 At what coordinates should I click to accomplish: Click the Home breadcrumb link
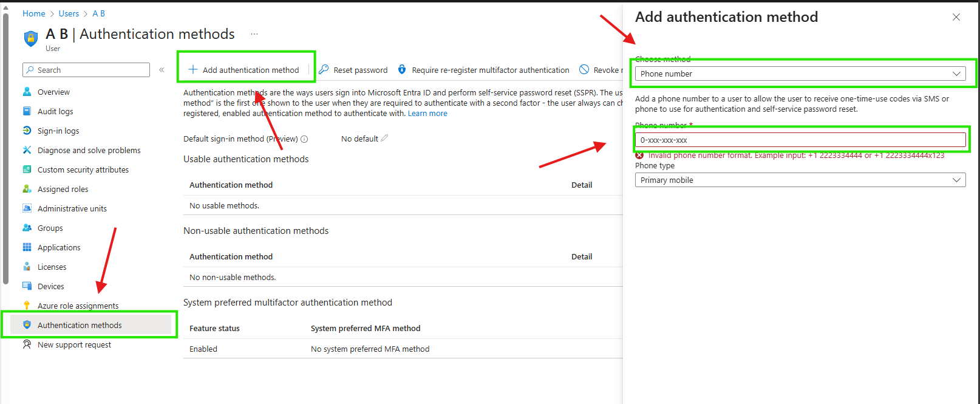34,13
